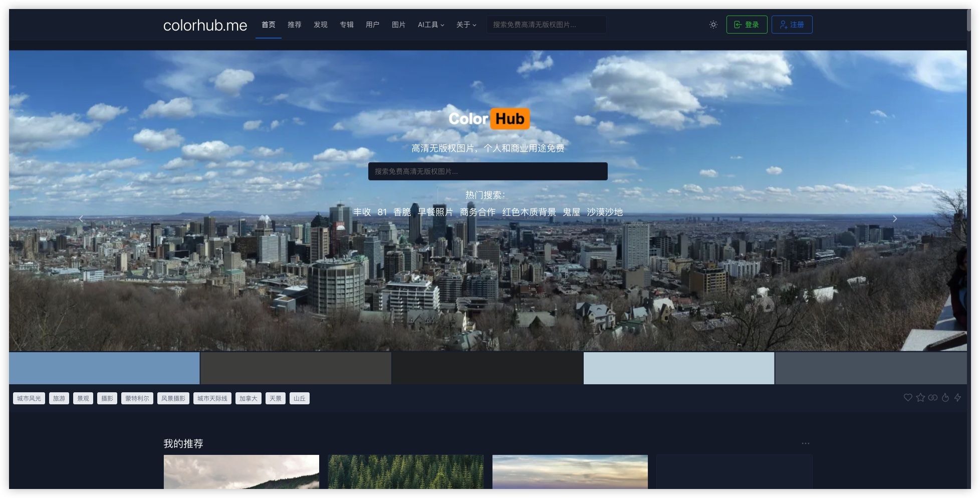980x498 pixels.
Task: Click the 注册 register button
Action: [792, 24]
